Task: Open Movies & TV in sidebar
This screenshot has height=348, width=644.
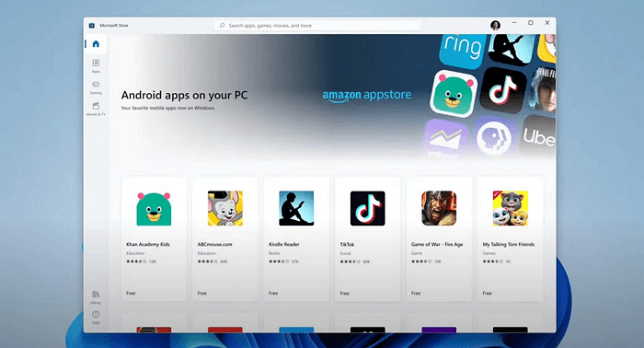Action: (96, 109)
